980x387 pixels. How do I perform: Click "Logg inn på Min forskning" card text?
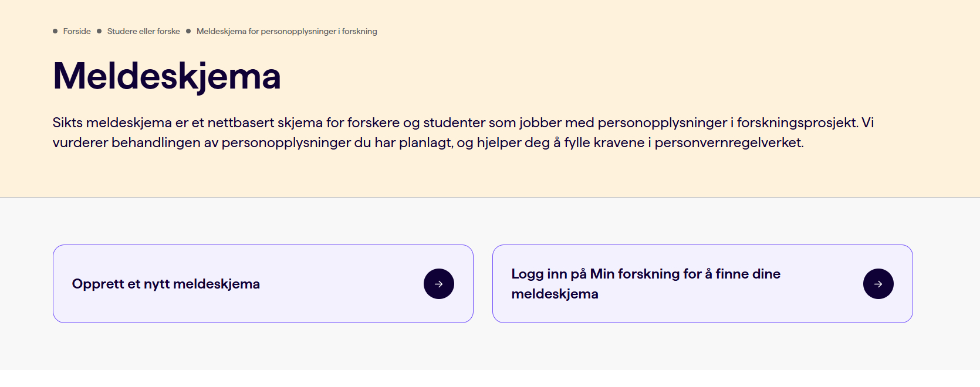pyautogui.click(x=646, y=274)
